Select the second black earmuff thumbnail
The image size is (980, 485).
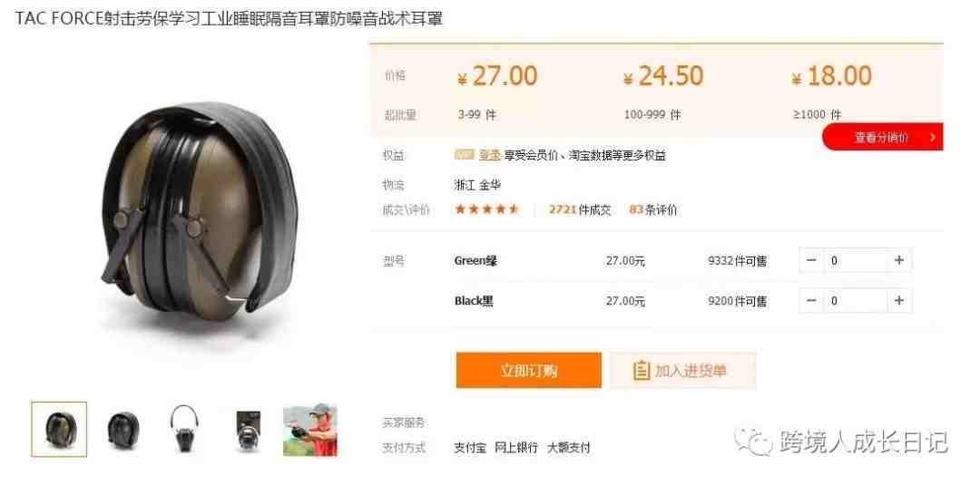tap(123, 430)
